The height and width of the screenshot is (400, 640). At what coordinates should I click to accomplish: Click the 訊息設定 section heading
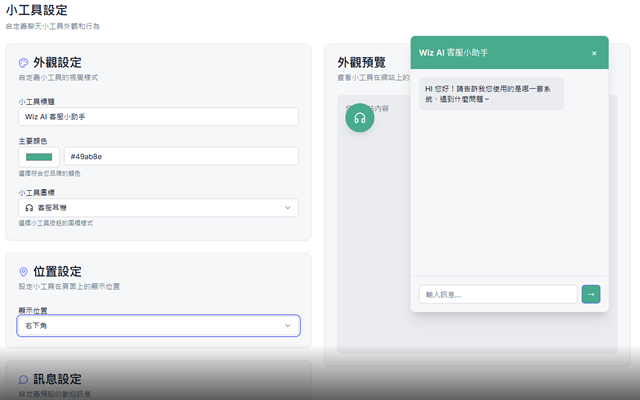pos(57,379)
